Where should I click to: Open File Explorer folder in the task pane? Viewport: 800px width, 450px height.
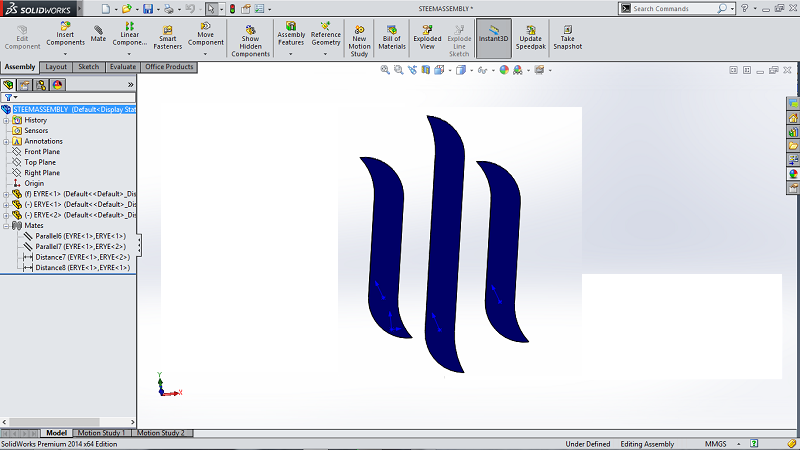pos(793,146)
